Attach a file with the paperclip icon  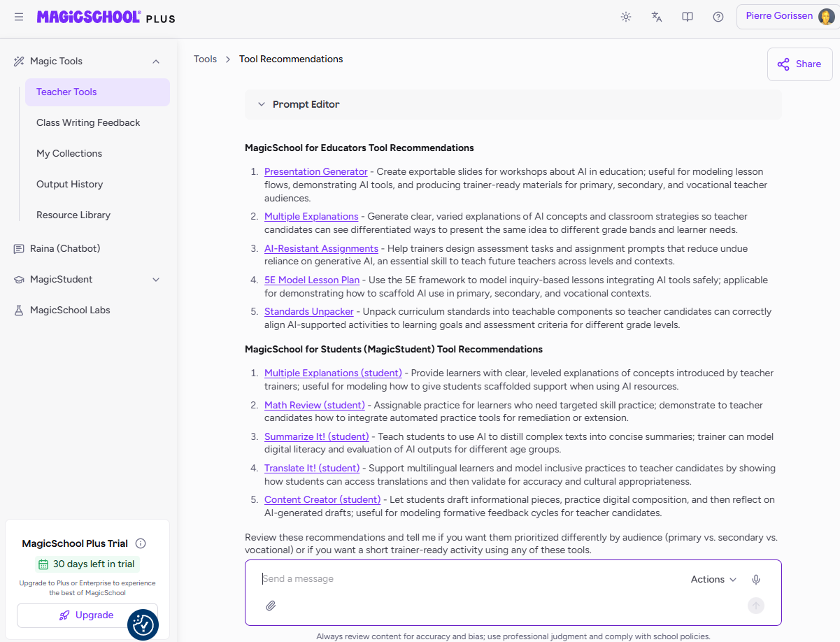coord(271,606)
